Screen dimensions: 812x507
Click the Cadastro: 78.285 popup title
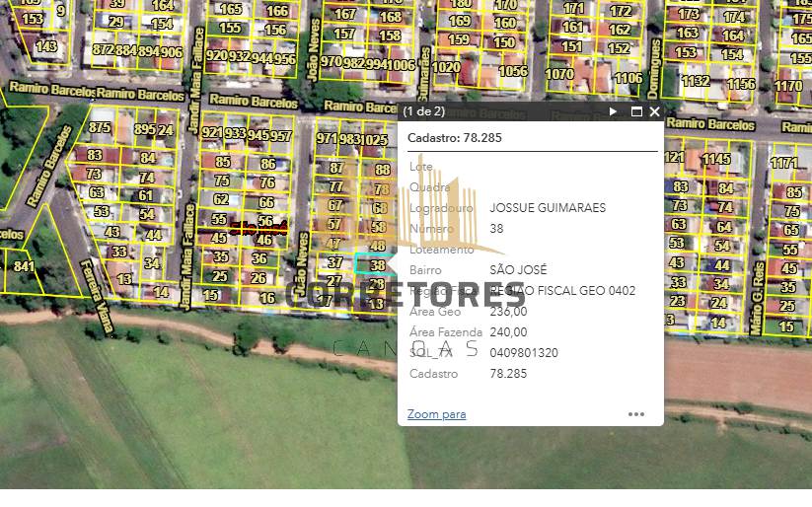pos(455,138)
